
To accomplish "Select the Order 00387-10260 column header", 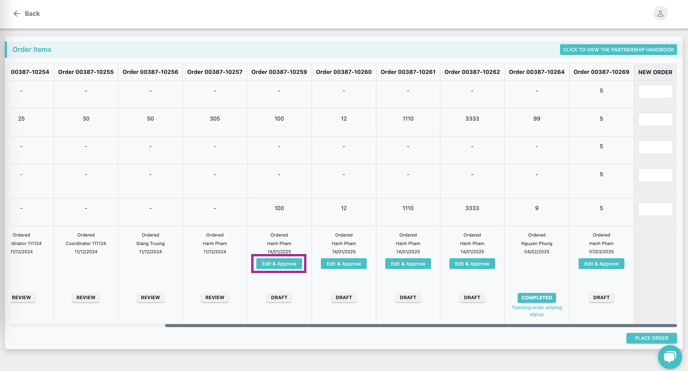I will coord(344,72).
